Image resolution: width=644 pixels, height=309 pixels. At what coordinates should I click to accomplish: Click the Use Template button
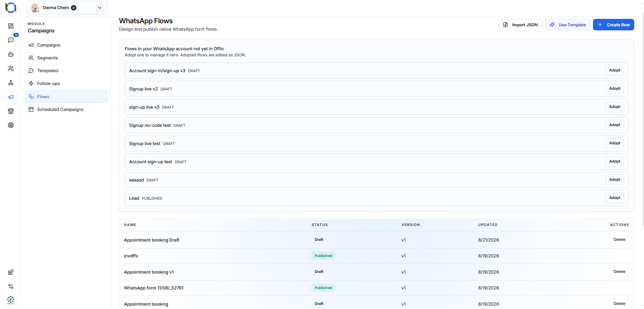(x=568, y=25)
